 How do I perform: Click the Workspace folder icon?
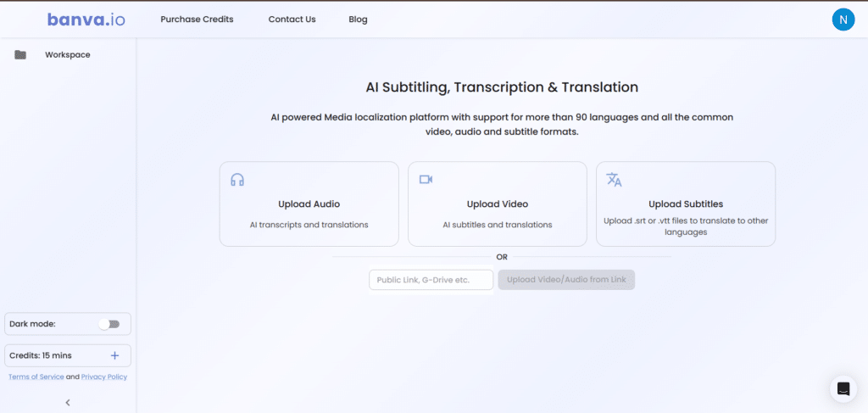coord(20,55)
